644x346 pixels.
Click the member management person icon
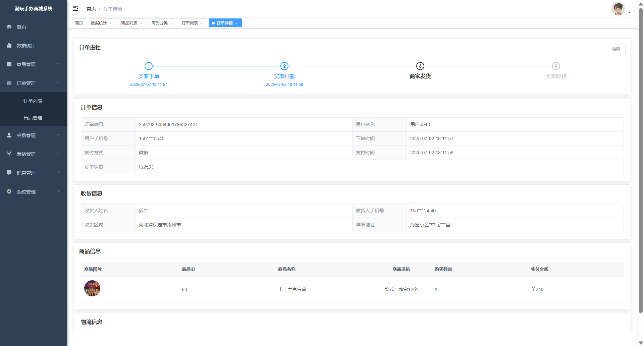(9, 135)
